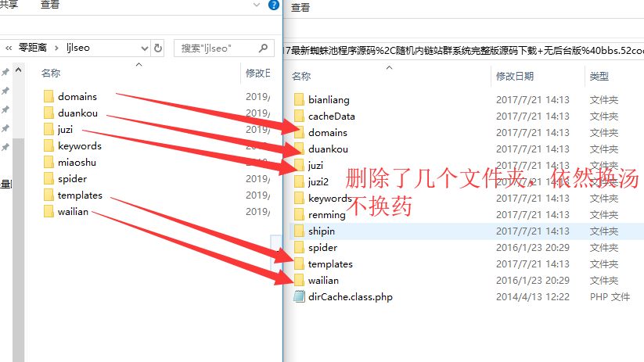Click the dirCache.class.php file name
644x362 pixels.
pos(351,297)
